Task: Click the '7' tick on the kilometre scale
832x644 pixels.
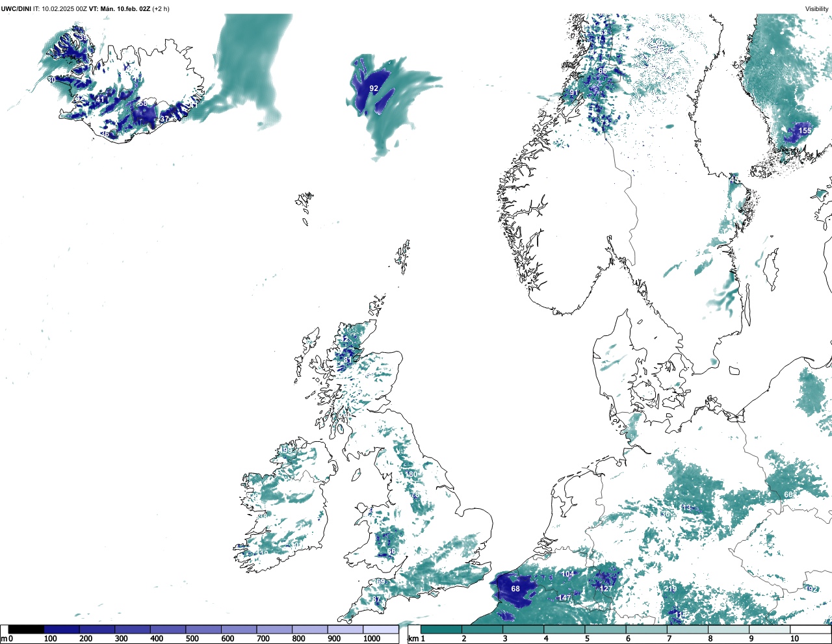Action: (x=669, y=639)
